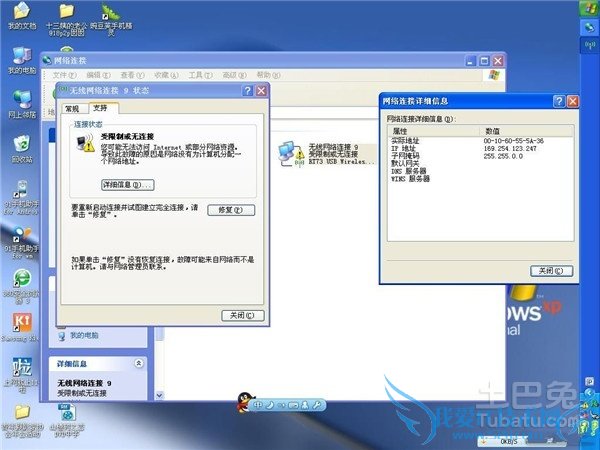Click the wrench icon on the IME bar
The image size is (600, 450).
(317, 405)
